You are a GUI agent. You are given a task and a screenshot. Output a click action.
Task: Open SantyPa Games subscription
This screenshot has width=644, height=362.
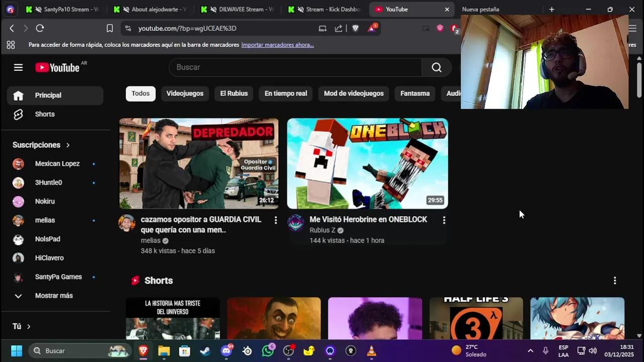pyautogui.click(x=55, y=277)
